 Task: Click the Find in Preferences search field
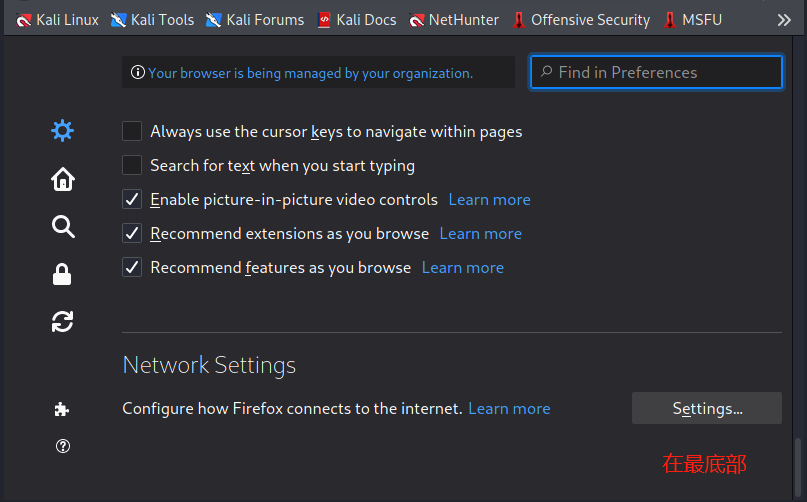656,72
